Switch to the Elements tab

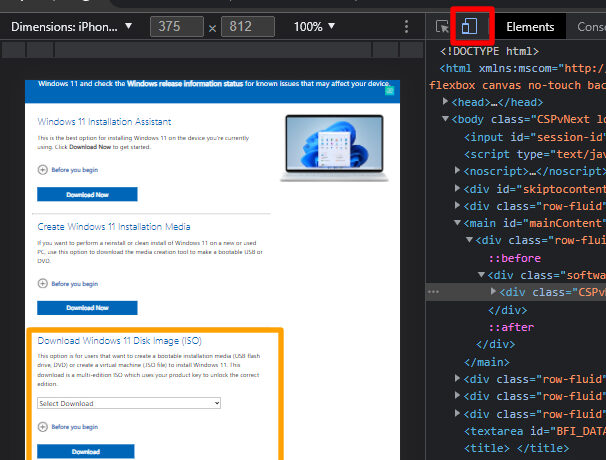pos(530,27)
